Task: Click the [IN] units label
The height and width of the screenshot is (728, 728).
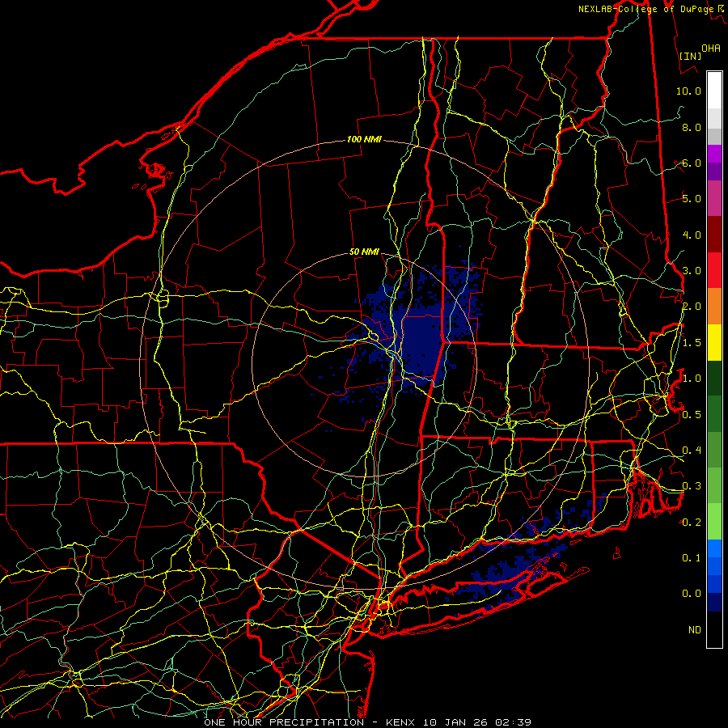Action: coord(690,56)
